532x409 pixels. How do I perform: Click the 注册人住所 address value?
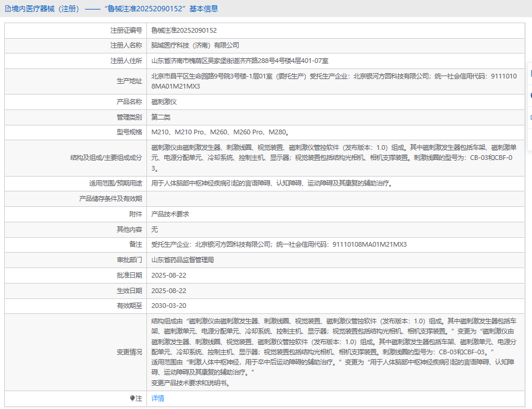240,61
